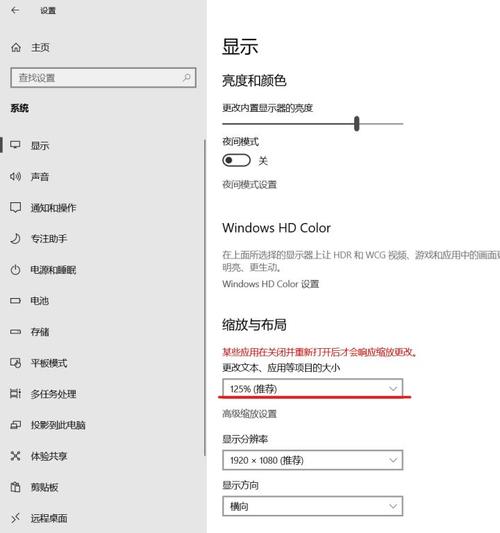Click the 多任务处理 icon
The height and width of the screenshot is (533, 500).
(x=15, y=394)
